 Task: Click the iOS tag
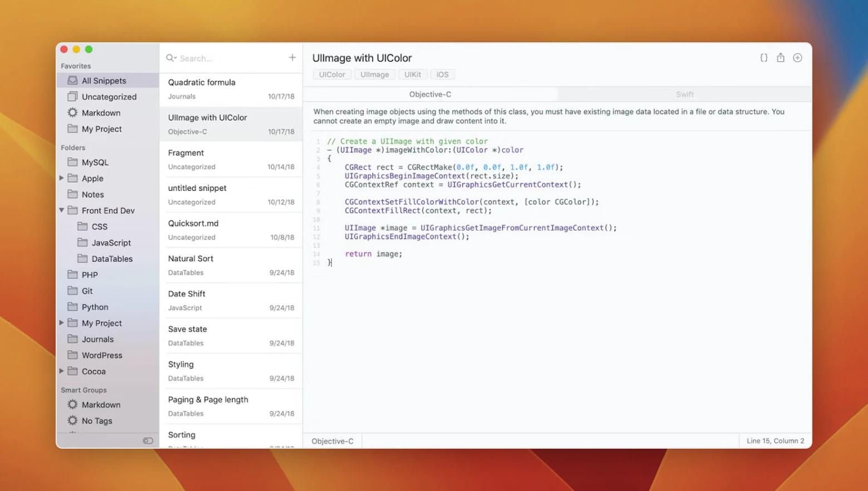pos(442,75)
